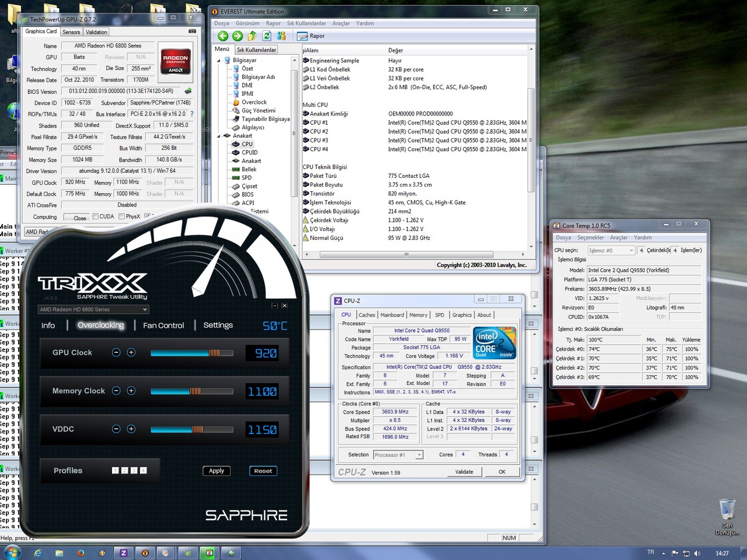Decrease VDDC with minus icon
Screen dimensions: 747x560
(116, 429)
